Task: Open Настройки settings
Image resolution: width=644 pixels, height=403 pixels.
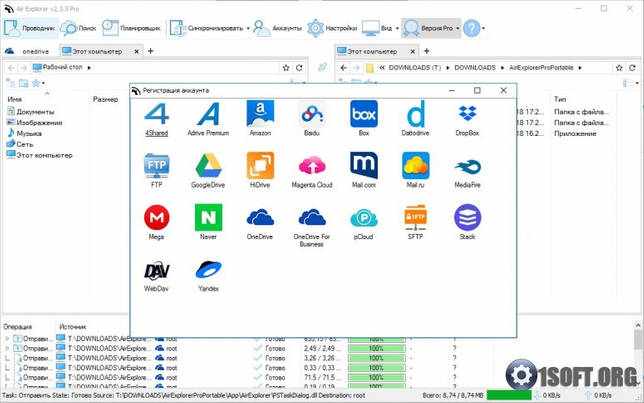Action: (x=332, y=28)
